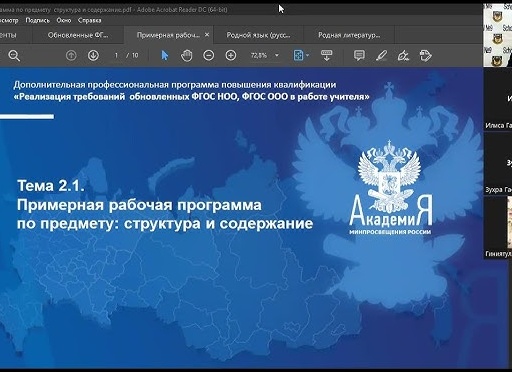Screen dimensions: 512x372
Task: Click the current page number field
Action: 116,55
